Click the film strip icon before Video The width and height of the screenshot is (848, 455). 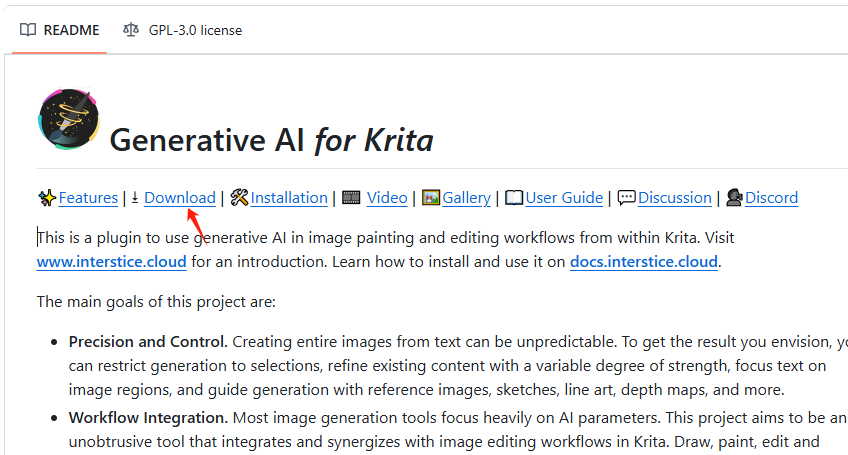[x=351, y=198]
